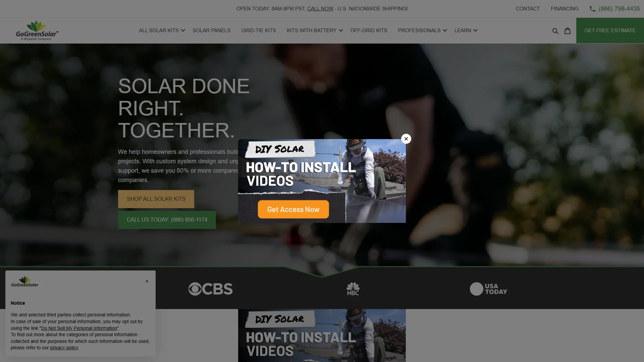This screenshot has width=644, height=362.
Task: Click Get Access Now button
Action: [x=293, y=209]
